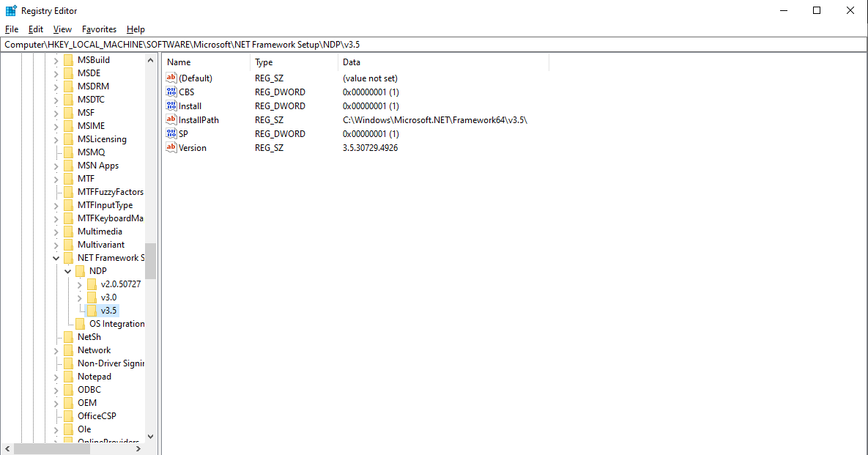Click the registry path address bar
868x455 pixels.
point(434,44)
